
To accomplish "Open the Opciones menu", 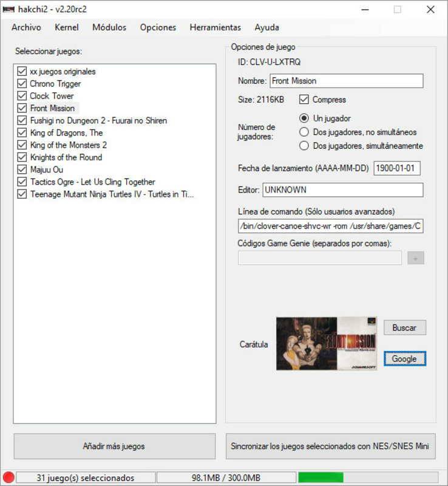I will (158, 27).
